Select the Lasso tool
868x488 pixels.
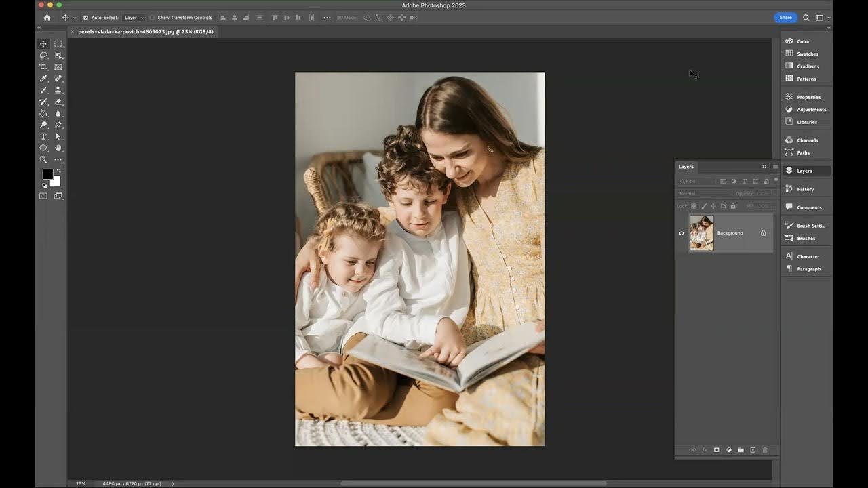(x=43, y=55)
